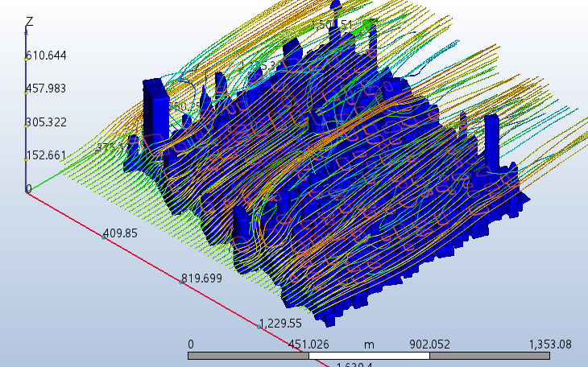This screenshot has width=588, height=367.
Task: Click the Z axis label
Action: (x=29, y=22)
